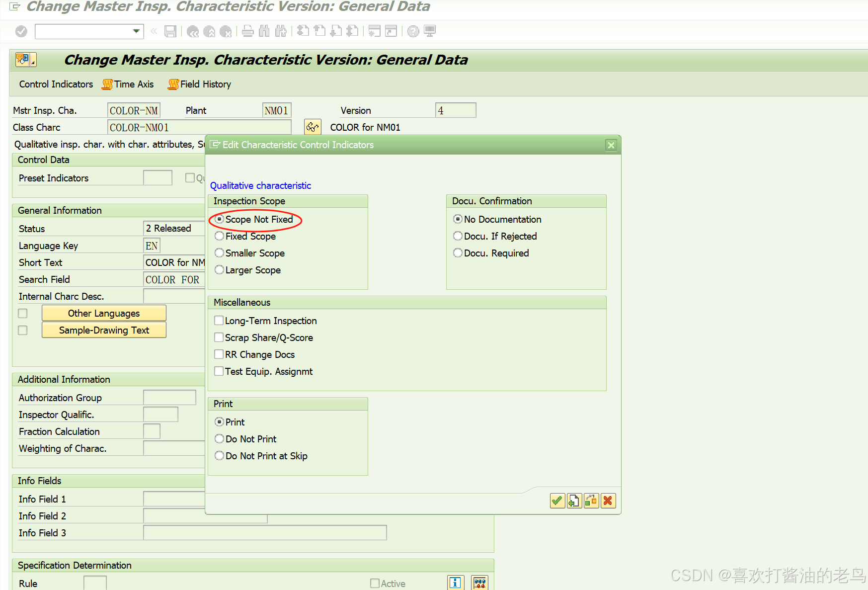868x590 pixels.
Task: Click the Save icon in the toolbar
Action: [x=171, y=31]
